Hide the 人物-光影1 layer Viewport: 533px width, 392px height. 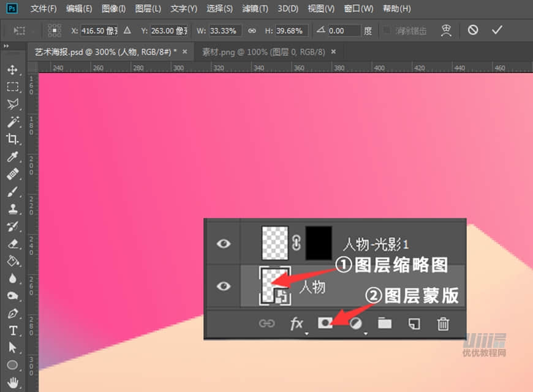(x=222, y=243)
